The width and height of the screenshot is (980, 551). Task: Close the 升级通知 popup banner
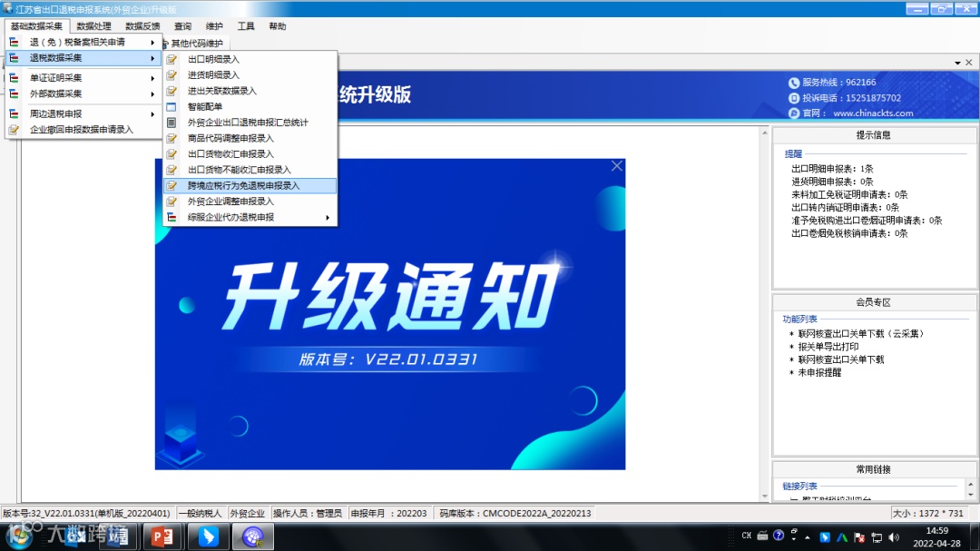[617, 166]
